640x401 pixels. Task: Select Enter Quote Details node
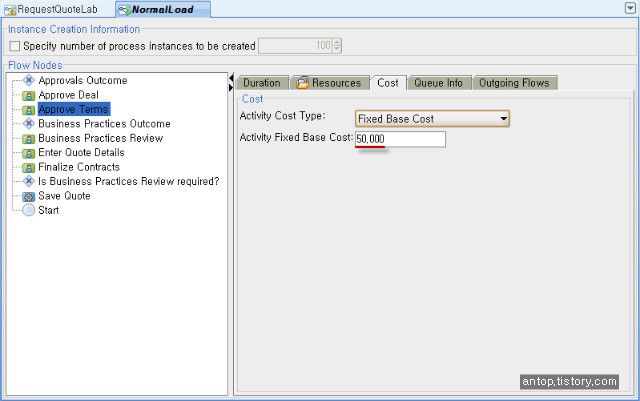(81, 153)
